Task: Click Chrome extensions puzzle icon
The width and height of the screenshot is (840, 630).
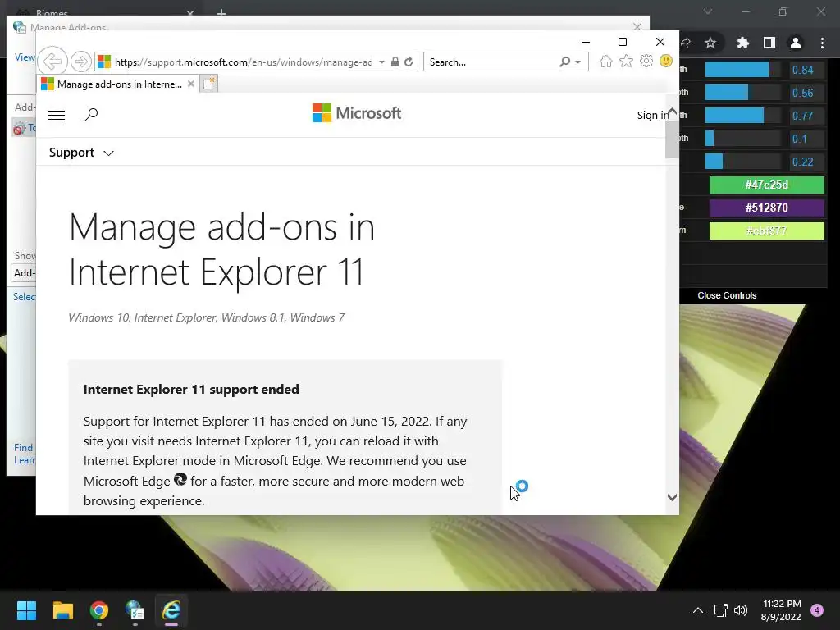Action: (742, 43)
